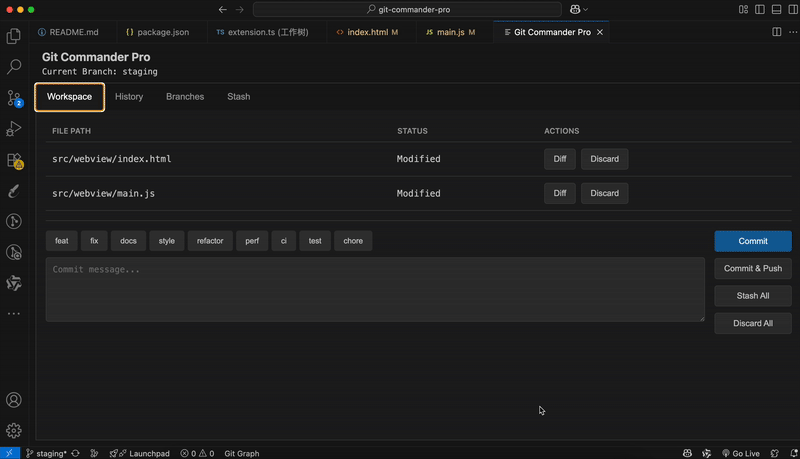Select the Stash tab
The width and height of the screenshot is (800, 459).
click(238, 97)
